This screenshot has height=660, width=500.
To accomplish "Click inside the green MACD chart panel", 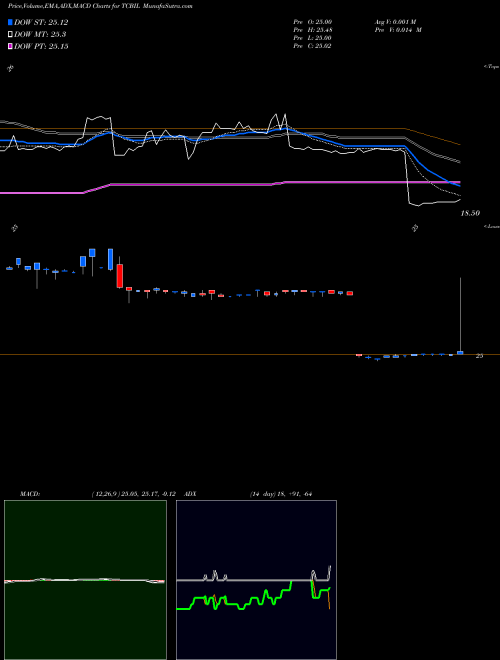I will [85, 580].
